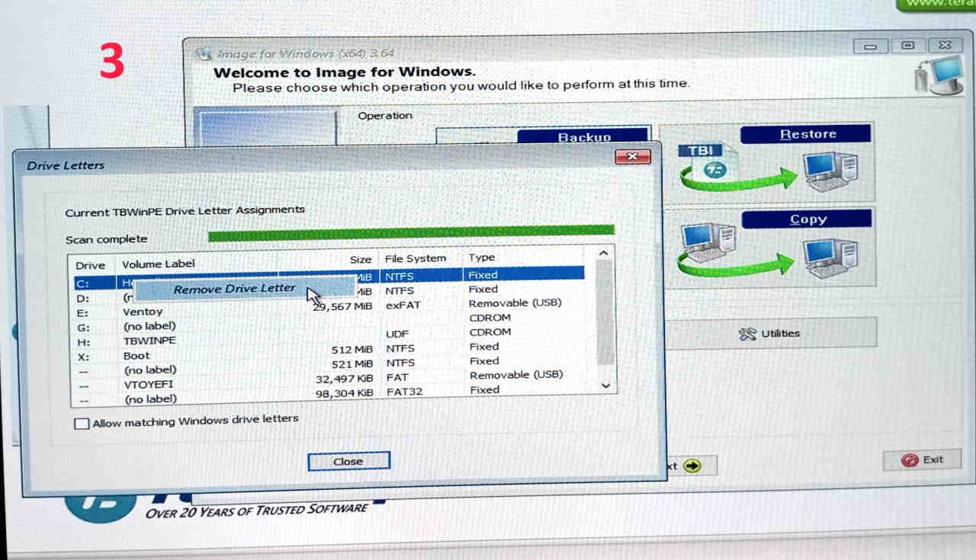Click the 32,497 KiB size cell

344,379
